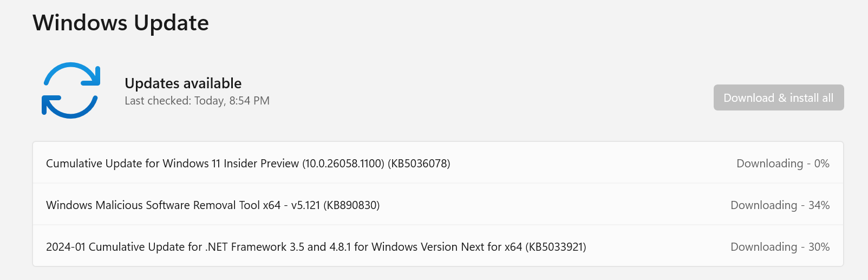
Task: Click the upper arrow of the sync icon
Action: [x=73, y=74]
